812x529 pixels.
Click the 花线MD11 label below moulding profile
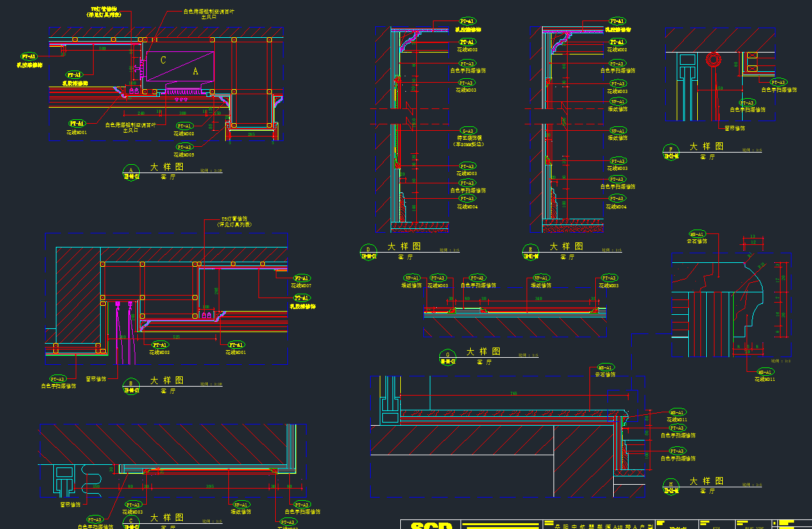click(765, 379)
